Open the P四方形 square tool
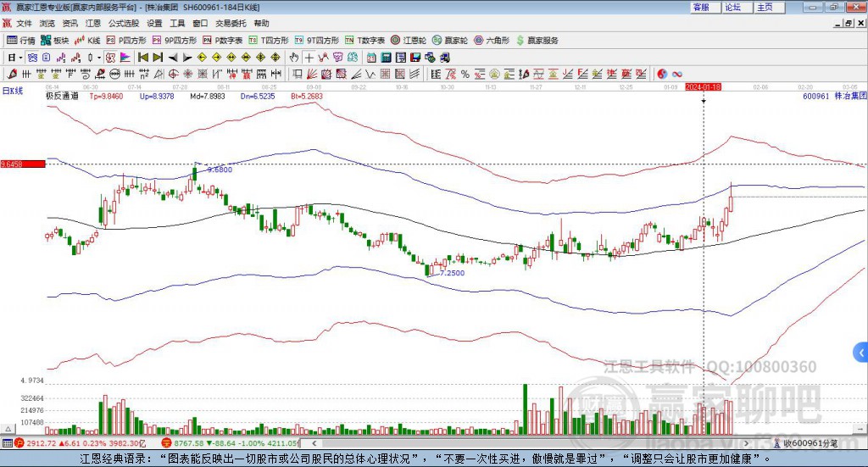 126,40
